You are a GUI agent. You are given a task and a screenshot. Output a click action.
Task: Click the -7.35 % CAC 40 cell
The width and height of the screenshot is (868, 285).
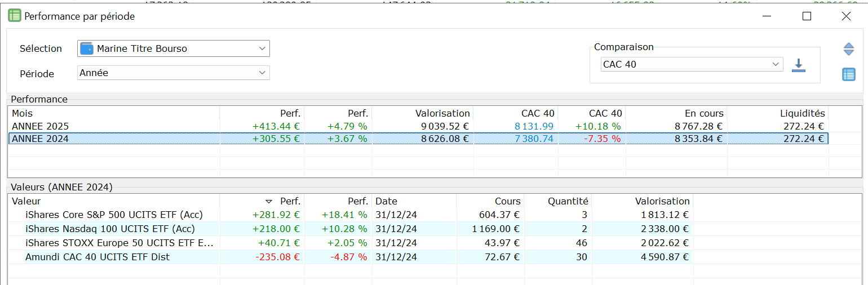(x=601, y=139)
